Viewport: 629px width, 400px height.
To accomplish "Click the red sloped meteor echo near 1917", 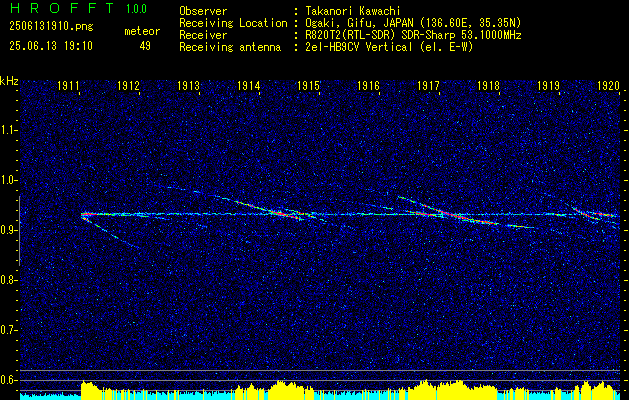I will pyautogui.click(x=461, y=216).
